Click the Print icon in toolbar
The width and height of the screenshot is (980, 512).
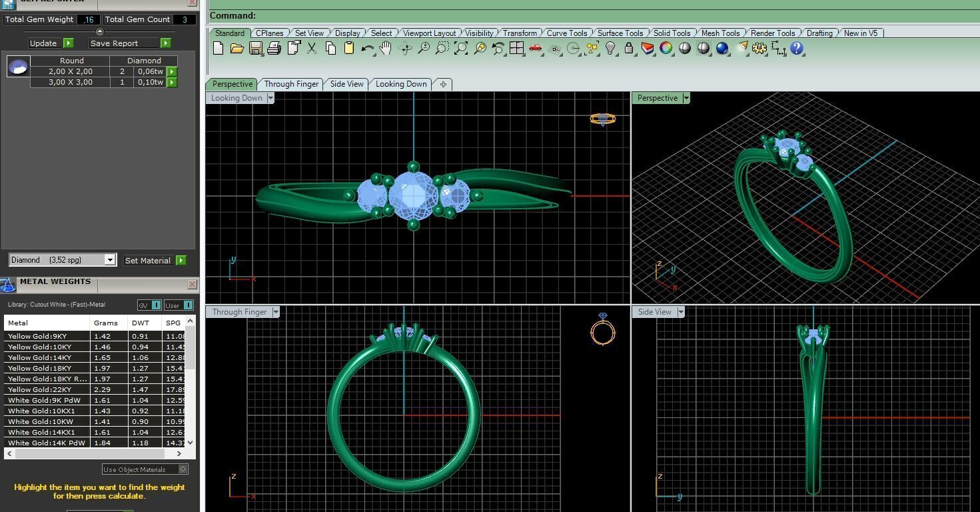click(274, 48)
